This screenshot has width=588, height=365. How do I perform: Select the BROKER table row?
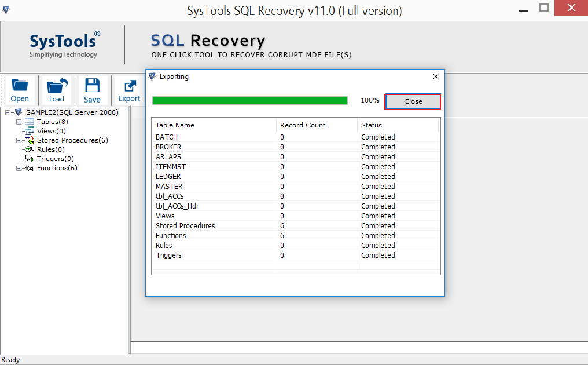296,147
